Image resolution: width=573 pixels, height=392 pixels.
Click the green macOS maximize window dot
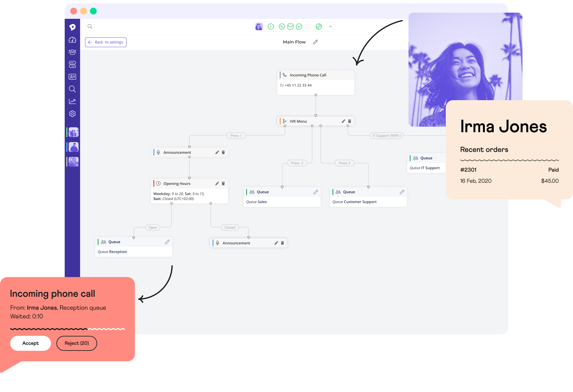pyautogui.click(x=93, y=11)
